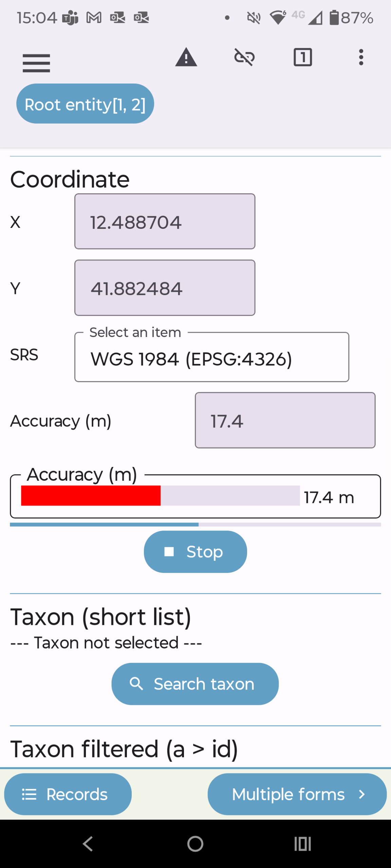Open Android recent apps view
Viewport: 391px width, 868px height.
click(302, 844)
